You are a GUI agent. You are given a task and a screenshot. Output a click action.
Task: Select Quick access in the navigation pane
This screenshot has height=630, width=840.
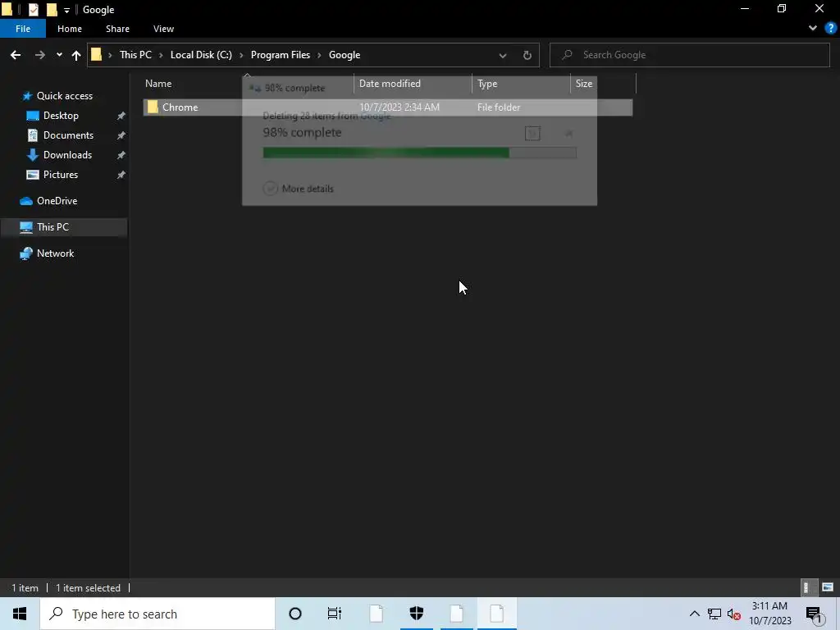(x=64, y=96)
